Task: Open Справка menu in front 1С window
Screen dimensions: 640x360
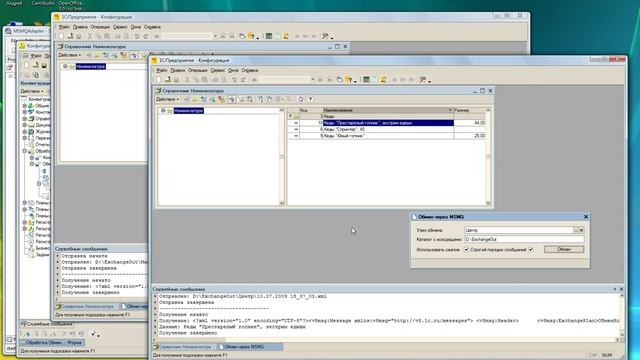Action: pyautogui.click(x=249, y=70)
